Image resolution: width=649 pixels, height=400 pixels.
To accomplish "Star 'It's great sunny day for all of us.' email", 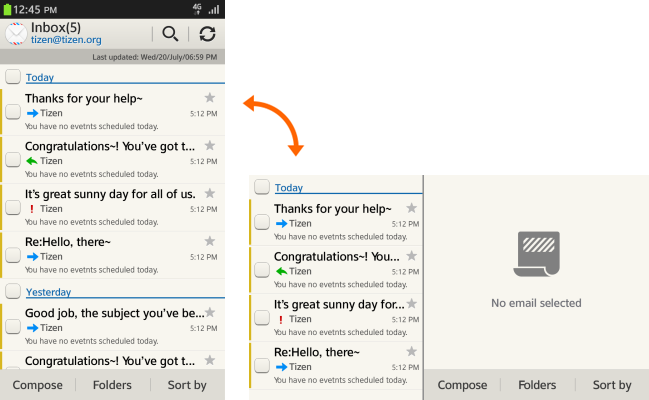I will click(x=209, y=193).
